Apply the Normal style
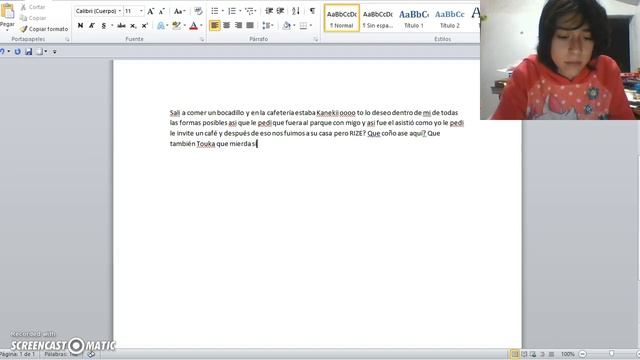The height and width of the screenshot is (360, 640). 342,18
